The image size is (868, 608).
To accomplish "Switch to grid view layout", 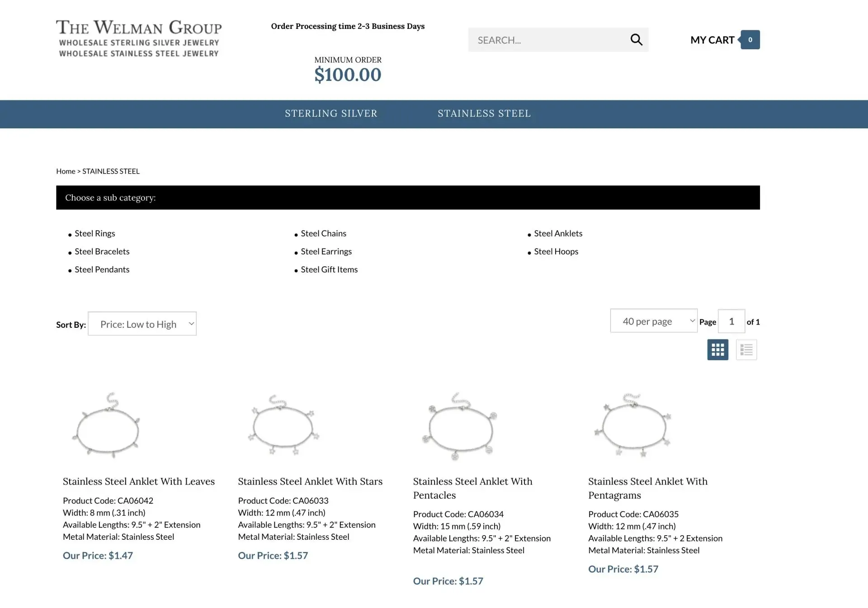I will point(717,349).
